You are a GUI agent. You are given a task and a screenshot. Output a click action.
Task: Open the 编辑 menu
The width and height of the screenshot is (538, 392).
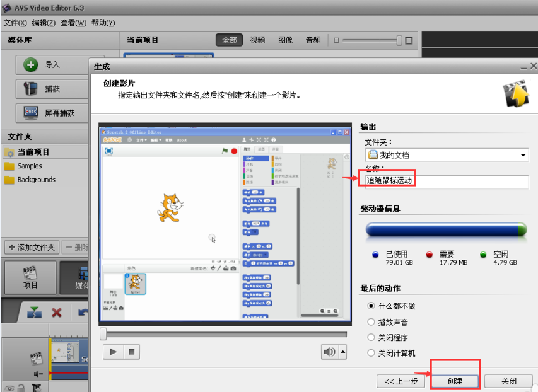[44, 23]
